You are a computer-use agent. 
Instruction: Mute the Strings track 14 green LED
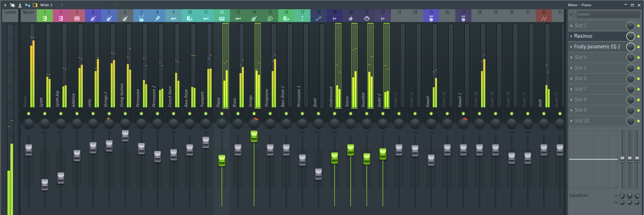254,114
